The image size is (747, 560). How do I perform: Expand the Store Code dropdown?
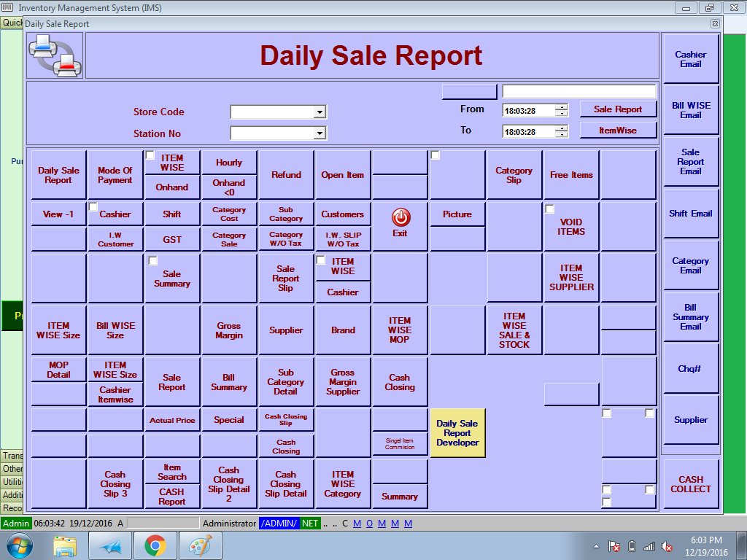point(319,112)
